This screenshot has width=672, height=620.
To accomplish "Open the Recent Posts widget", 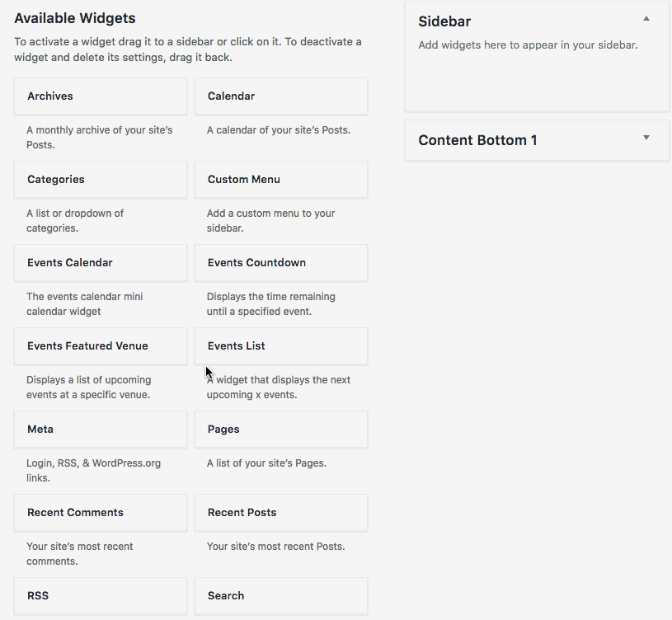I will (x=280, y=512).
